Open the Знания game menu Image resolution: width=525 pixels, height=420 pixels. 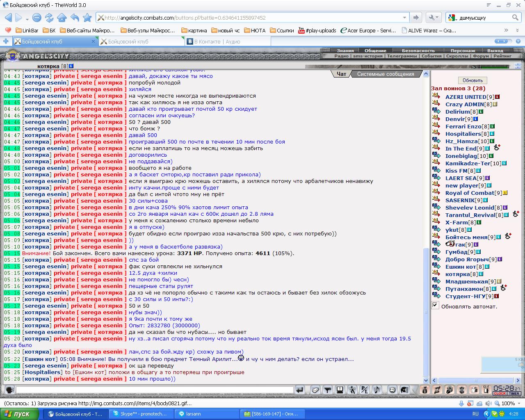pyautogui.click(x=345, y=51)
